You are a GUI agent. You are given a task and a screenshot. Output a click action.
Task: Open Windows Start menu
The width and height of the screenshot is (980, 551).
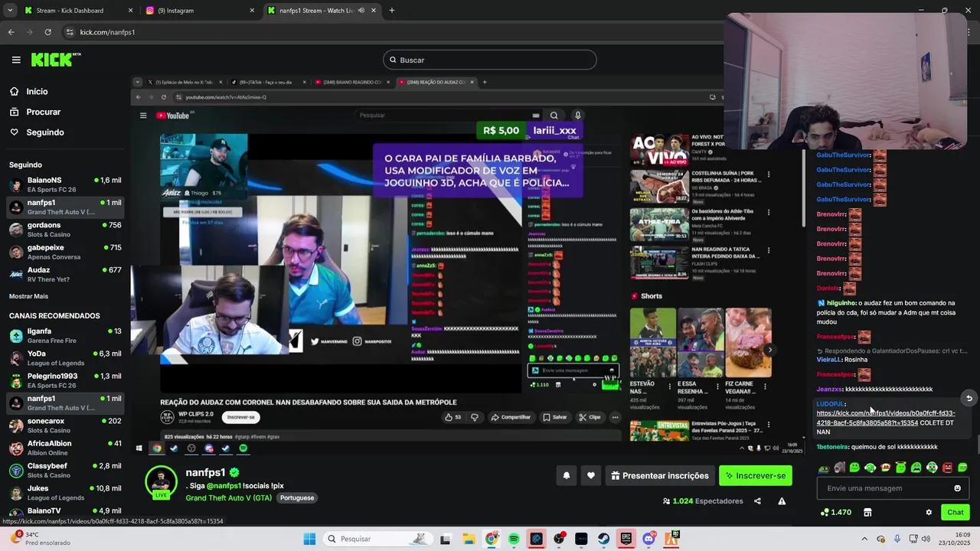click(309, 539)
